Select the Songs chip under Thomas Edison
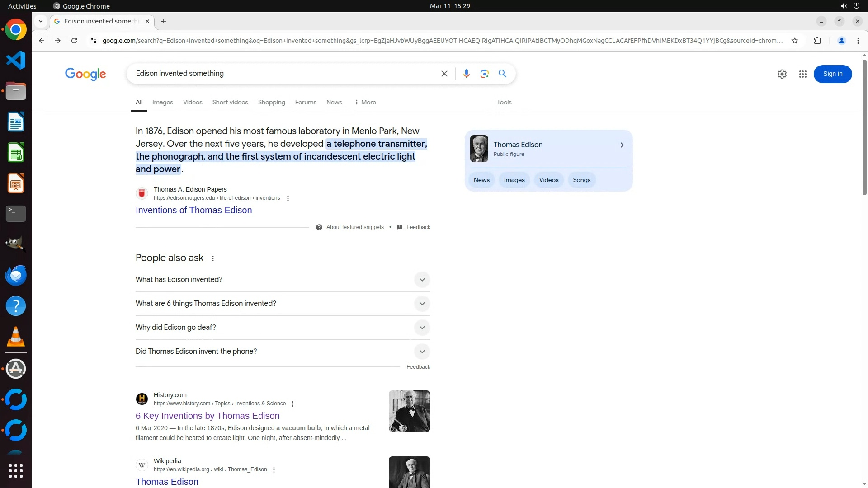 click(581, 180)
